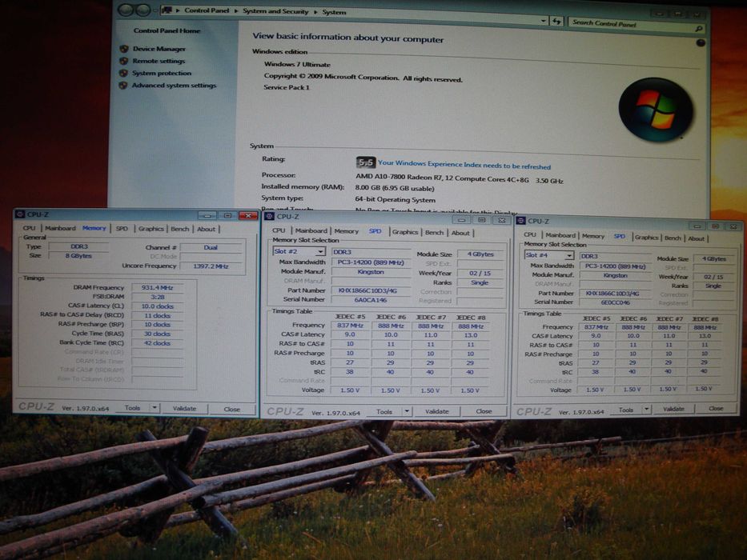Open Mainboard tab in left CPU-Z window
Screen dimensions: 747x560
tap(60, 228)
